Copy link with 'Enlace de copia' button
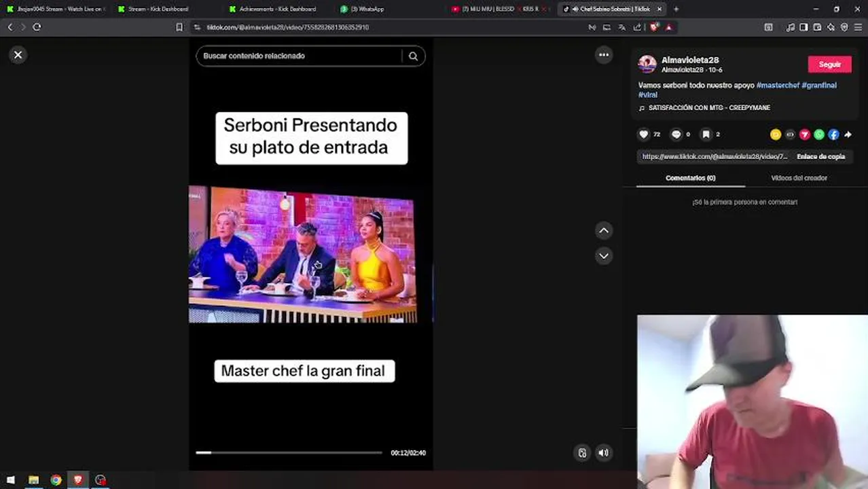868x489 pixels. tap(820, 157)
